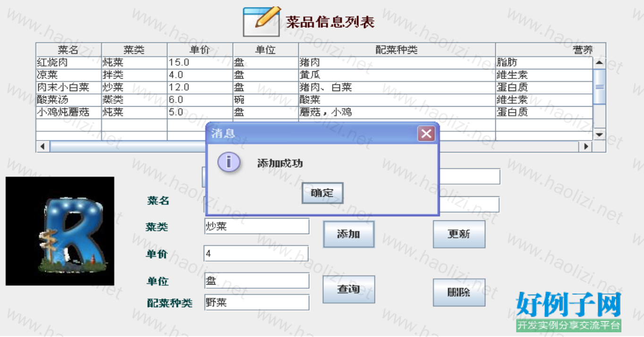
Task: Click the 菜类 input field containing 炒菜
Action: click(256, 227)
